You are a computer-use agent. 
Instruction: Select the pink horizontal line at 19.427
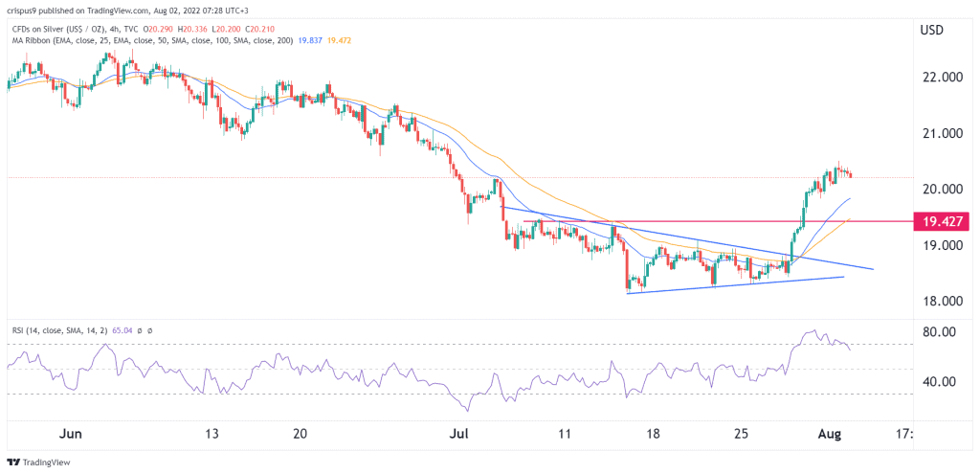(x=718, y=221)
